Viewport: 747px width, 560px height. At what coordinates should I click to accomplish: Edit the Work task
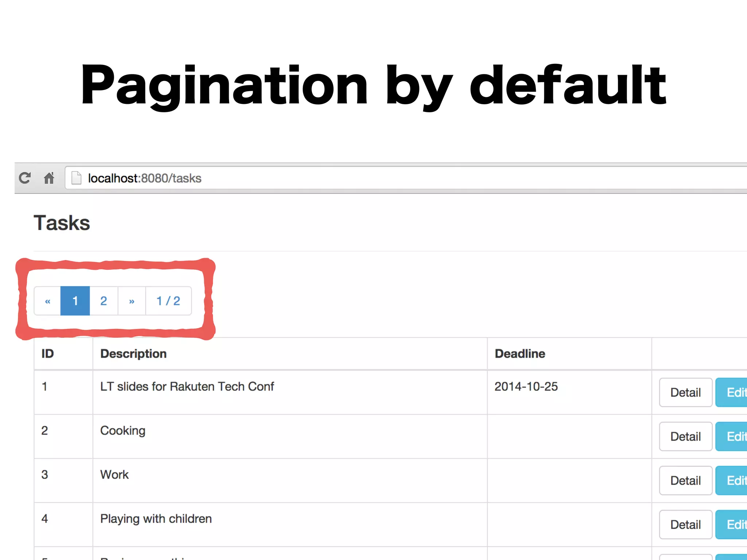coord(731,481)
